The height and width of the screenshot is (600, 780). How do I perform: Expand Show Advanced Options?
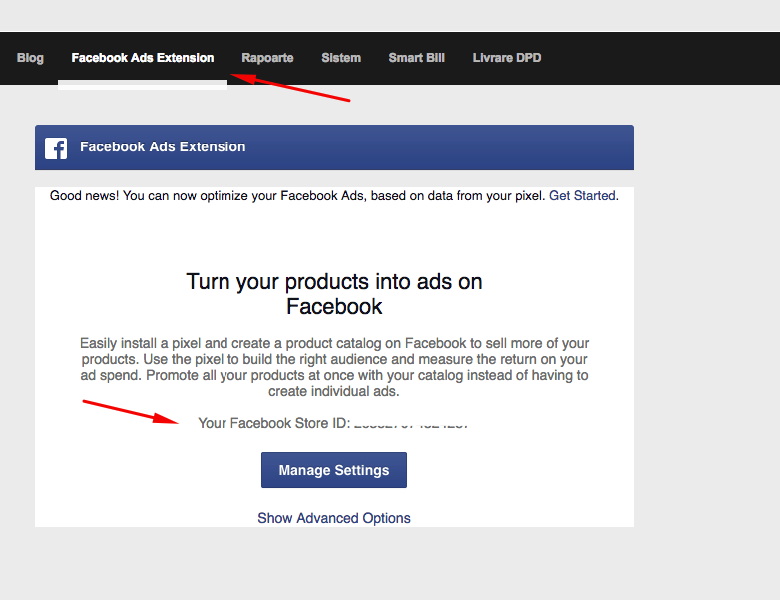click(334, 518)
